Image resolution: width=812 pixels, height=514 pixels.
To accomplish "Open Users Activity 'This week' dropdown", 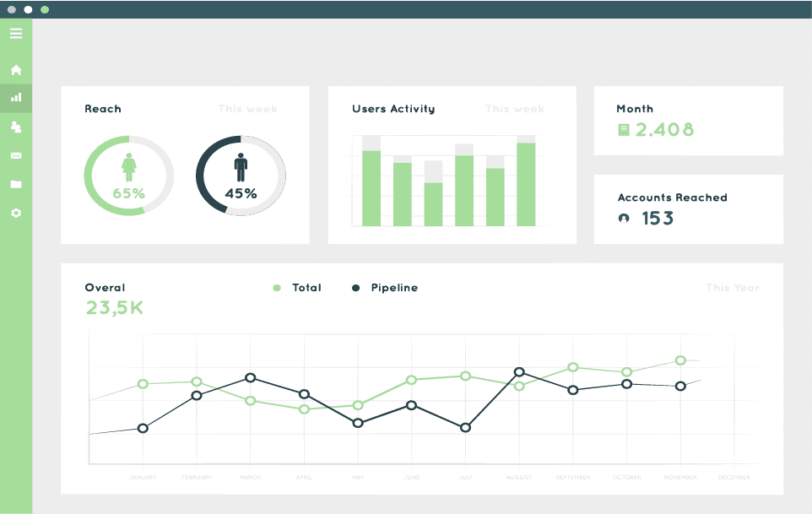I will (515, 109).
